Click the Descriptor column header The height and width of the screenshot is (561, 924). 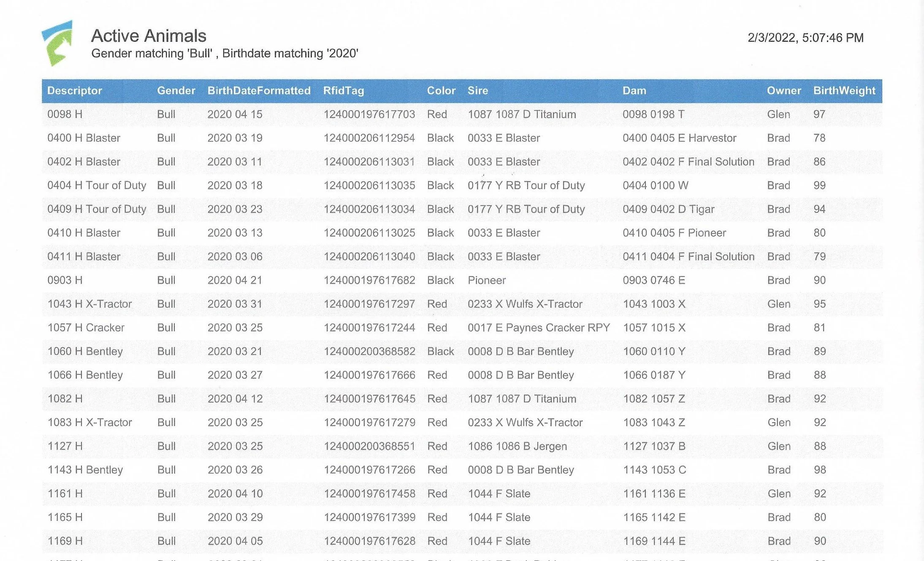point(74,91)
